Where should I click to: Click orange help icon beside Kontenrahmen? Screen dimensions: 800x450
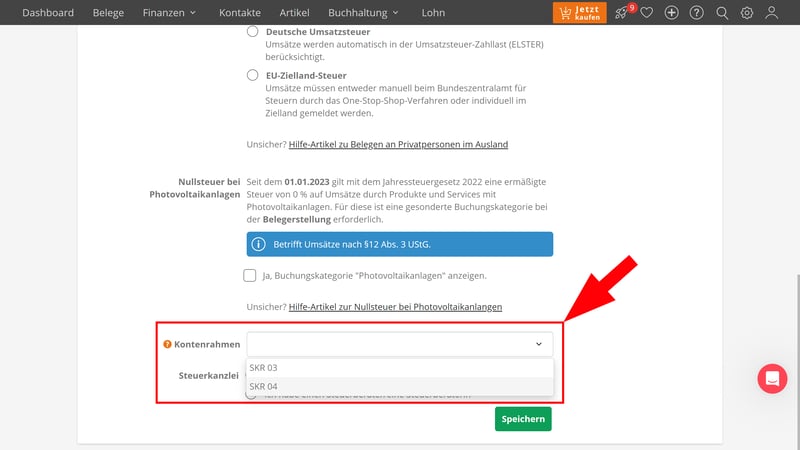(x=167, y=344)
